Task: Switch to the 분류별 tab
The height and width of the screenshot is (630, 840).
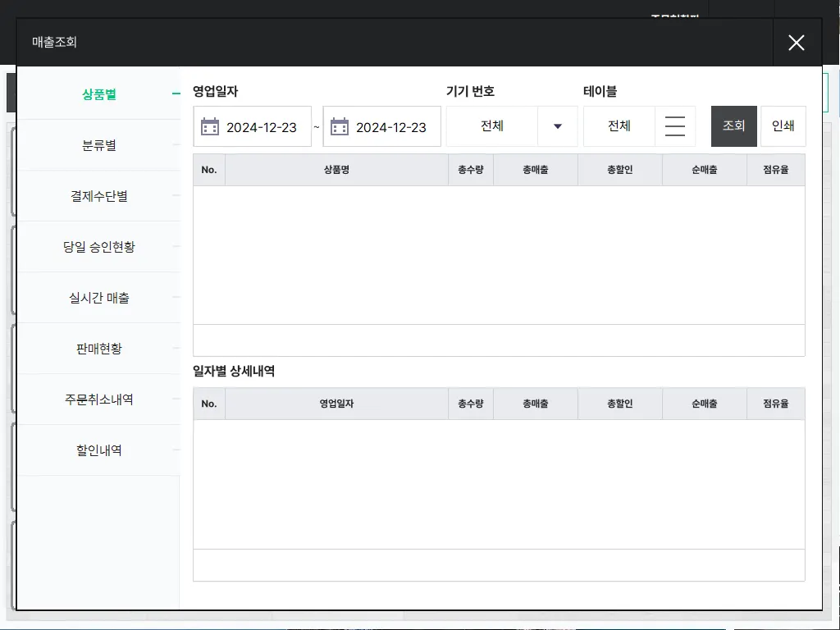Action: [x=99, y=145]
